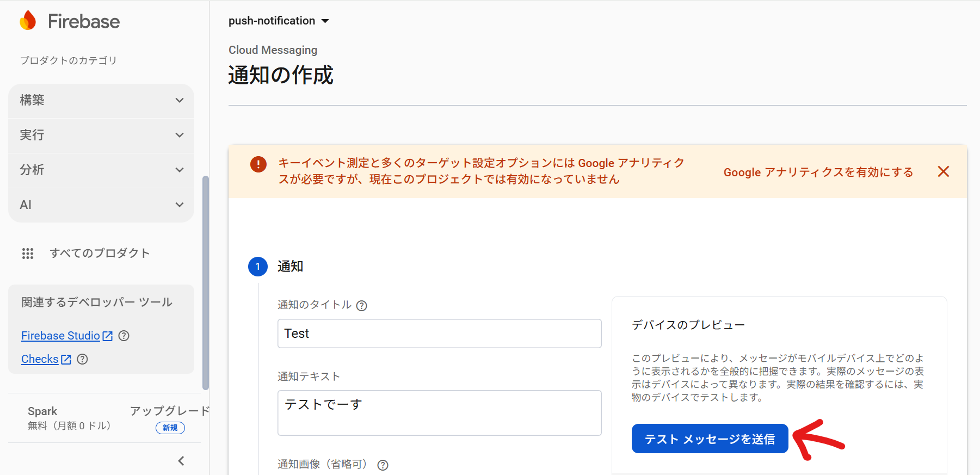Image resolution: width=980 pixels, height=475 pixels.
Task: Click the external link icon next to Firebase Studio
Action: [107, 336]
